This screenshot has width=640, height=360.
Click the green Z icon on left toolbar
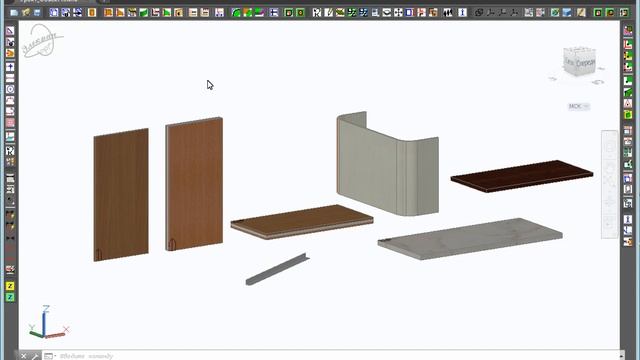(x=10, y=297)
